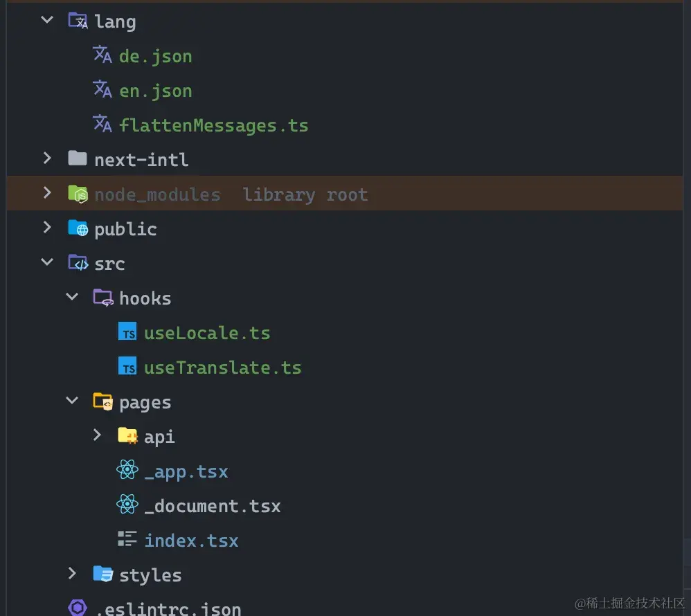
Task: Click the en.json translation file icon
Action: pos(102,89)
